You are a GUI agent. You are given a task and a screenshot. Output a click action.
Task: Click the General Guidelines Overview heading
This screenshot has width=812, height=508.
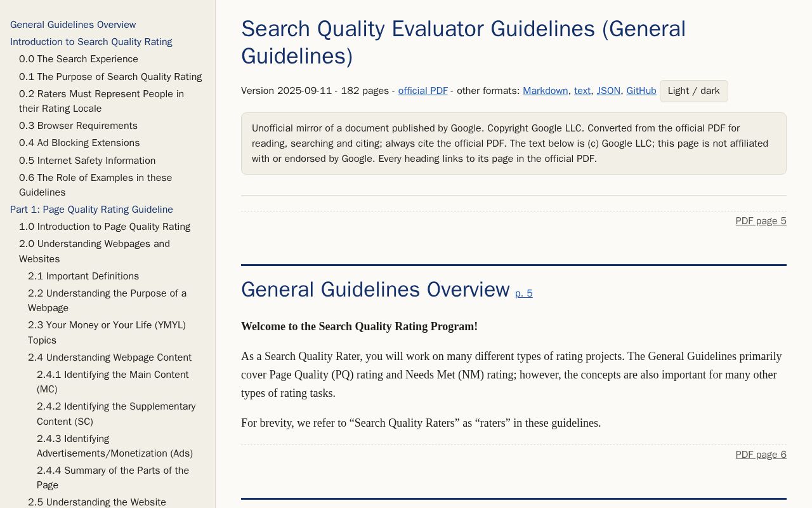[x=376, y=290]
